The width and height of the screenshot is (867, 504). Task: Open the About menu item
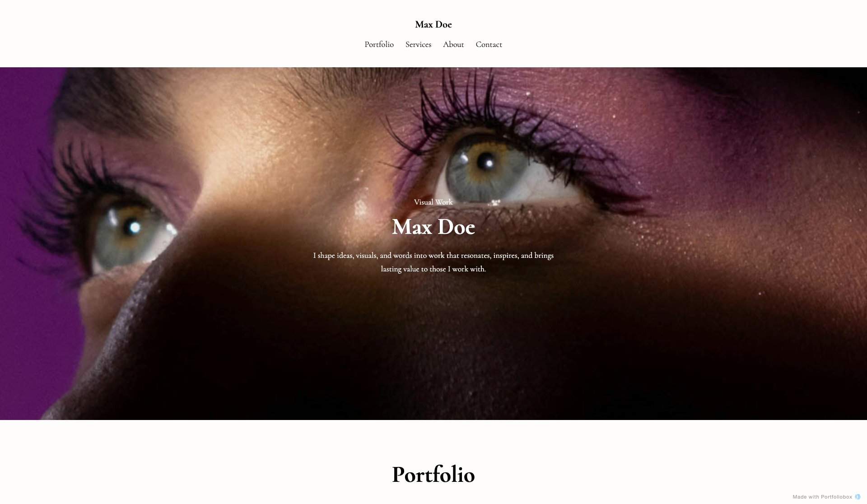[x=453, y=44]
